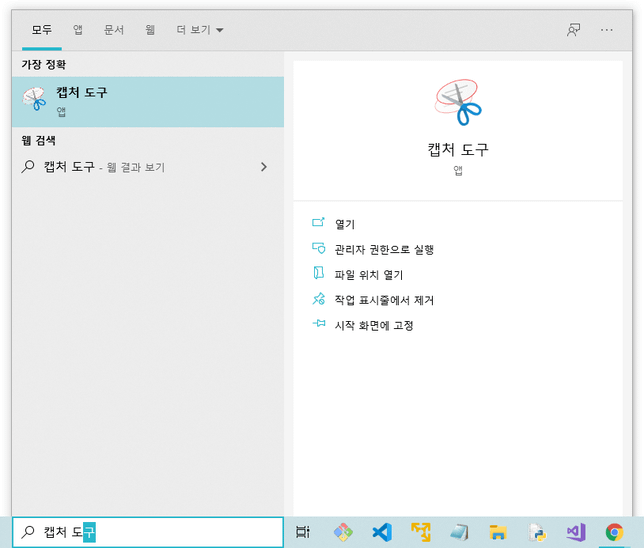Click 관리자 권한으로 실행 action
Screen dimensions: 644x548
coord(383,249)
